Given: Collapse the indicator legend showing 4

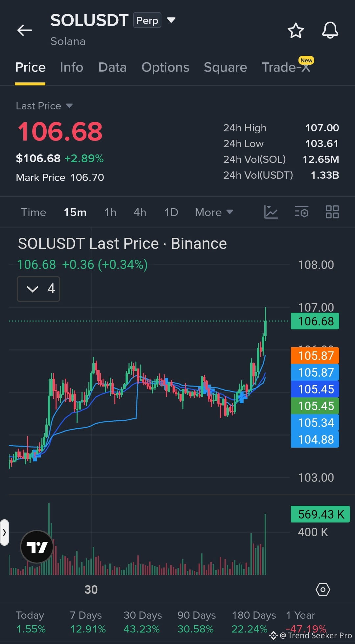Looking at the screenshot, I should click(x=38, y=289).
